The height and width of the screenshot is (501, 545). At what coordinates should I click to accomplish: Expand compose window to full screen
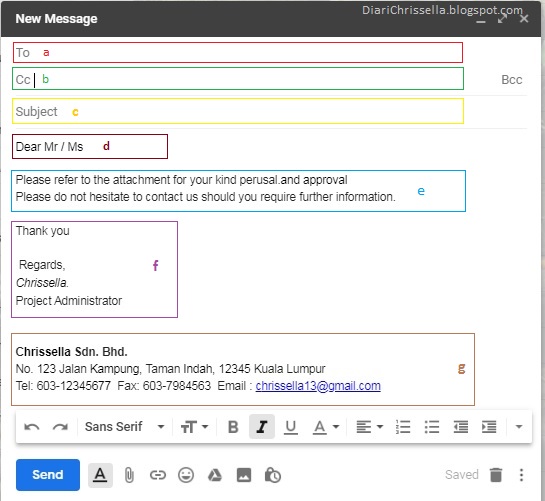click(502, 18)
